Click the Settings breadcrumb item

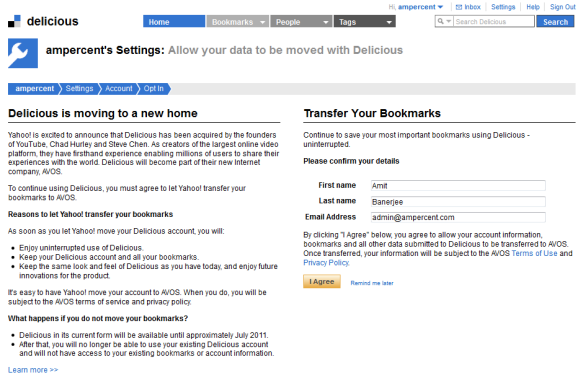click(x=79, y=89)
